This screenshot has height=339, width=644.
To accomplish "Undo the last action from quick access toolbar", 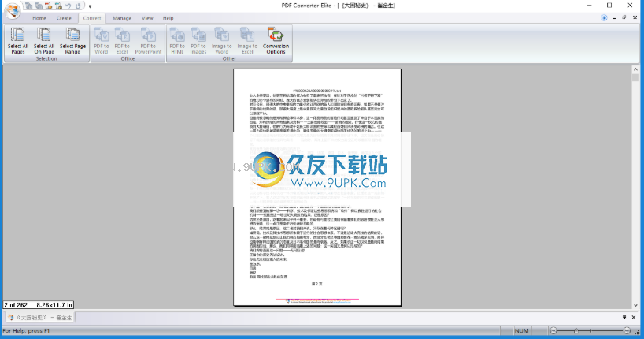I will click(x=68, y=6).
